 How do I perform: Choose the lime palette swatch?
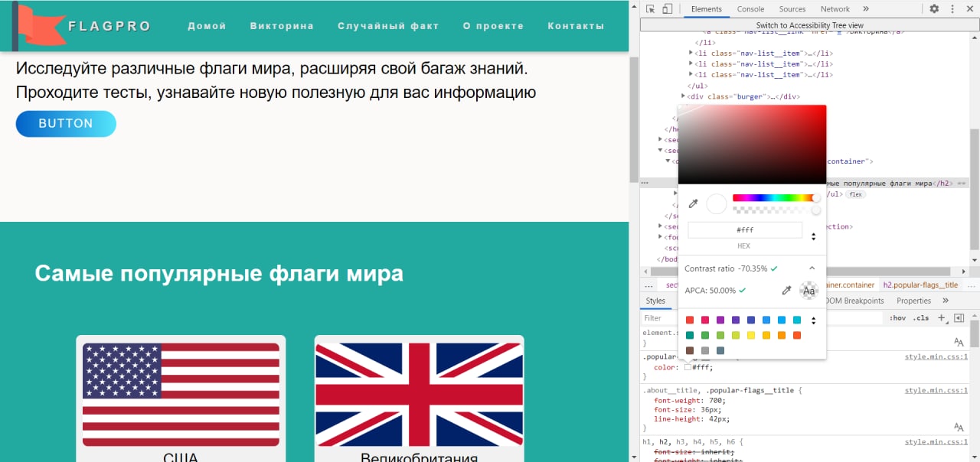(736, 335)
